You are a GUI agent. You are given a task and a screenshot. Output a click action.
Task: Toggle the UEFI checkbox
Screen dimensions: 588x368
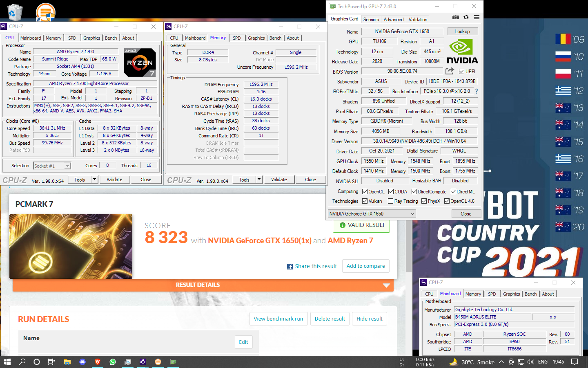[461, 72]
